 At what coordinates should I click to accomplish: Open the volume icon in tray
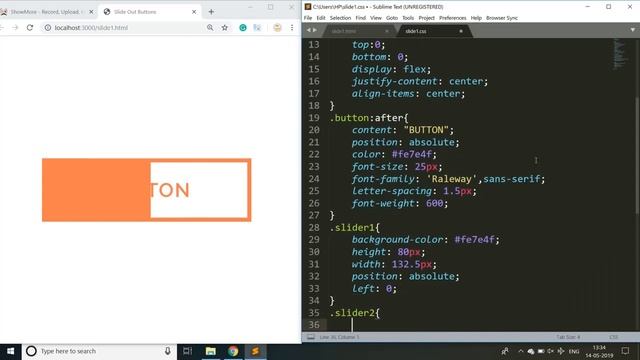click(x=551, y=351)
